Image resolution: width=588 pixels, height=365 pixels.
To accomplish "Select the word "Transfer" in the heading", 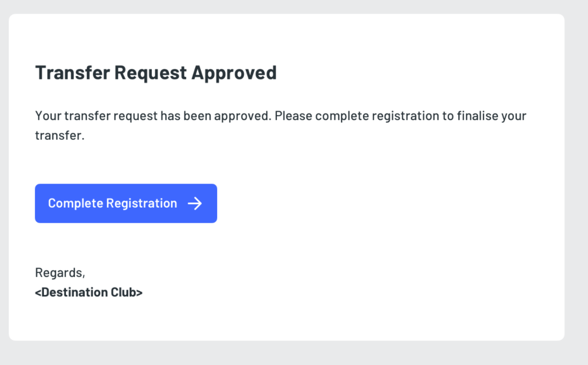I will (x=72, y=73).
